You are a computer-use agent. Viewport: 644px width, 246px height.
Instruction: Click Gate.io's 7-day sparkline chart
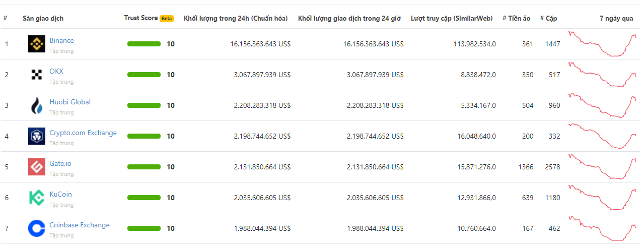click(602, 167)
